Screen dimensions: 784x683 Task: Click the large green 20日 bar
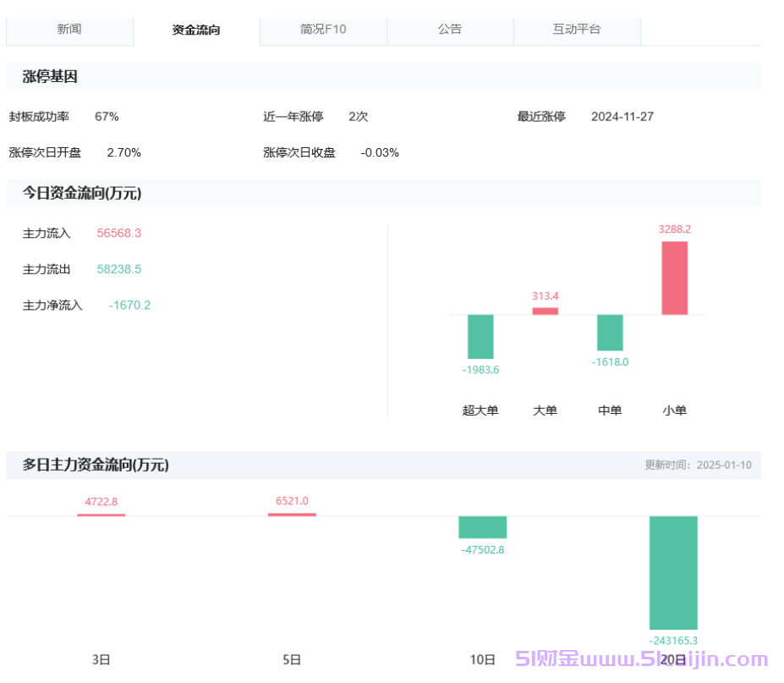(x=673, y=573)
